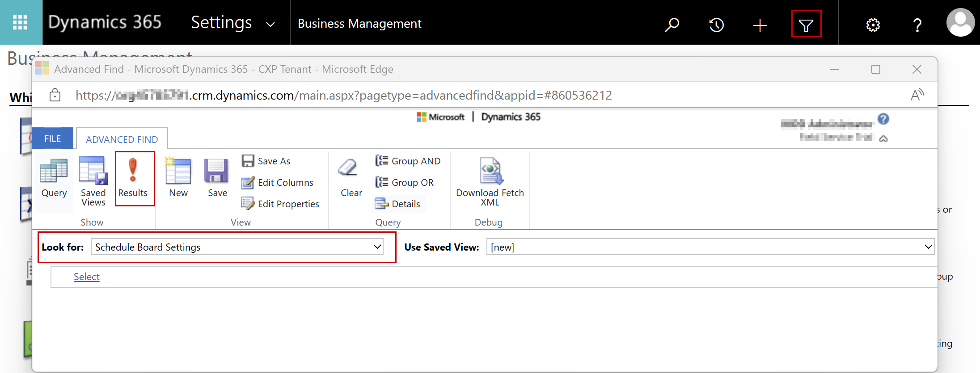The width and height of the screenshot is (980, 373).
Task: Choose Save As in View group
Action: click(x=266, y=161)
